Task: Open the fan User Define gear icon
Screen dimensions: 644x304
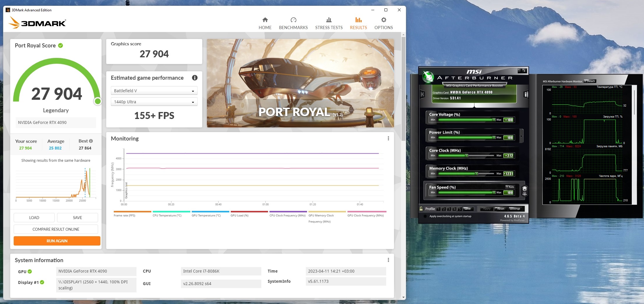Action: tap(524, 191)
